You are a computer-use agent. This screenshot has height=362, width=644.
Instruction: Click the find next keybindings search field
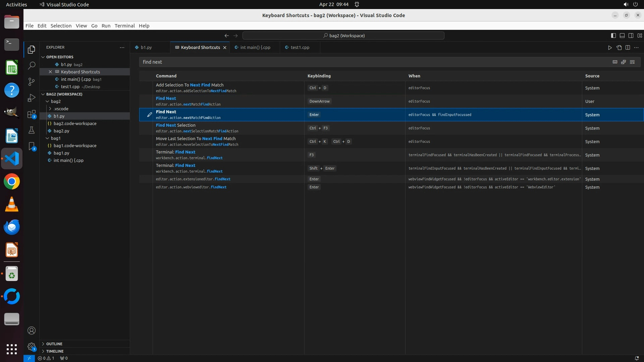pos(369,62)
